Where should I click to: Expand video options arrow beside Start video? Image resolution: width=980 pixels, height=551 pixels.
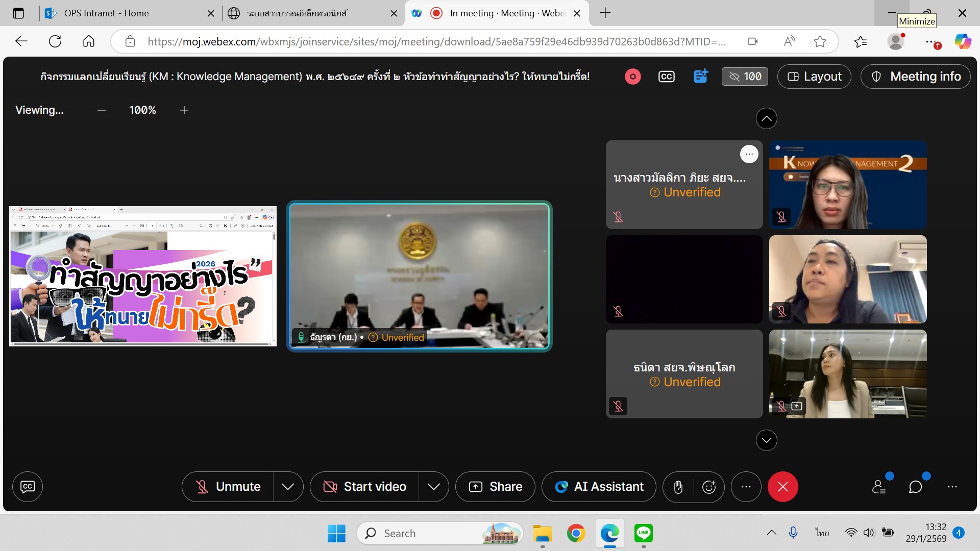coord(434,487)
